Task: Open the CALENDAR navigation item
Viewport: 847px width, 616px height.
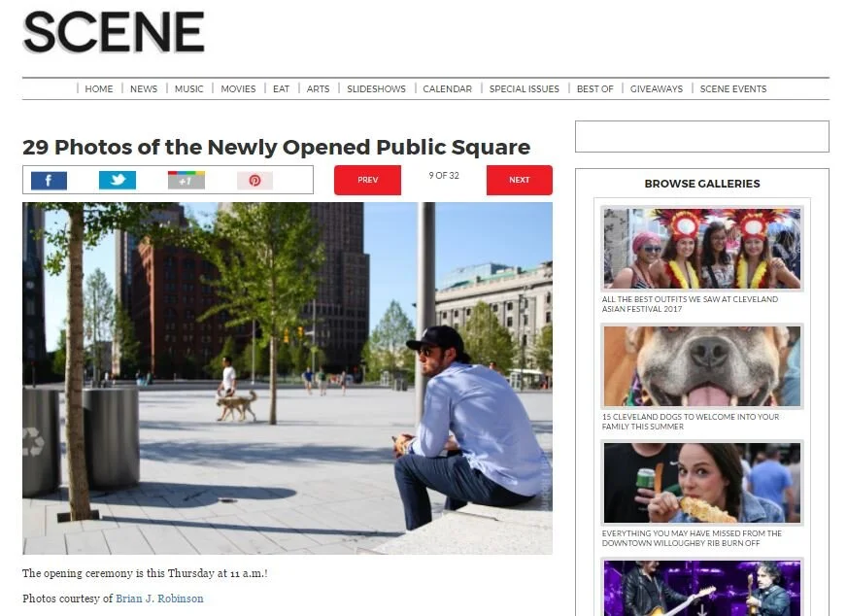Action: click(x=447, y=88)
